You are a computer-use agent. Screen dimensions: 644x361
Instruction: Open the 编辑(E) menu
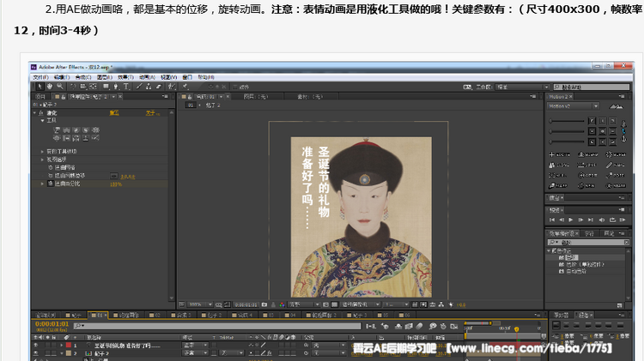[x=62, y=77]
